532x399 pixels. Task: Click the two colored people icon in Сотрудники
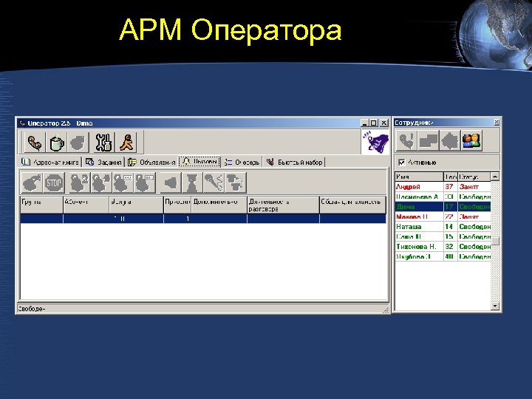(x=471, y=140)
